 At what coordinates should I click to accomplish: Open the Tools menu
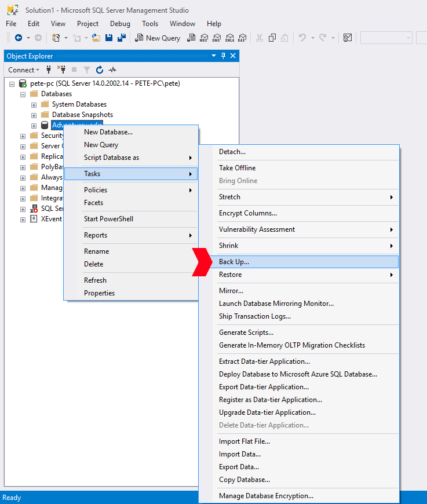click(x=150, y=24)
